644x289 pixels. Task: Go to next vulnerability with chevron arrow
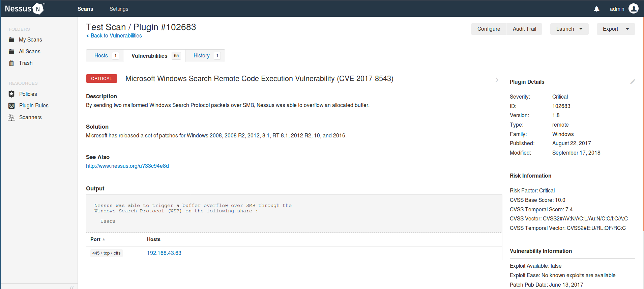coord(497,80)
